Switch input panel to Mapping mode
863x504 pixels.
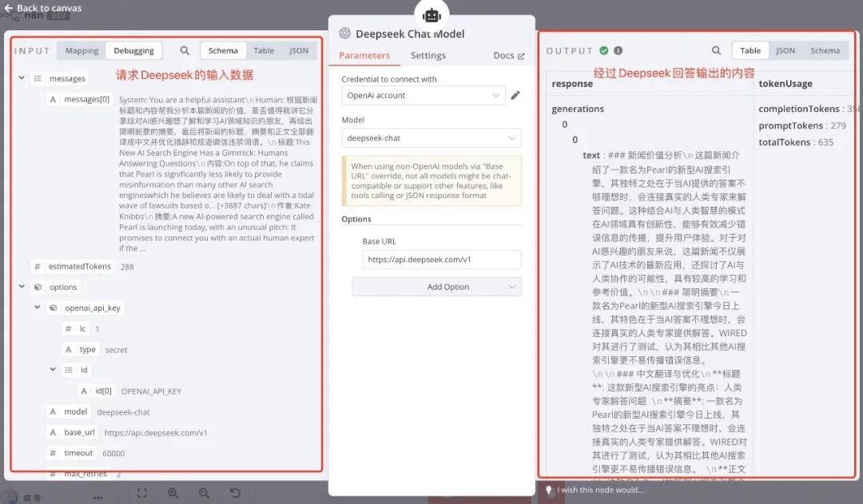[x=82, y=50]
